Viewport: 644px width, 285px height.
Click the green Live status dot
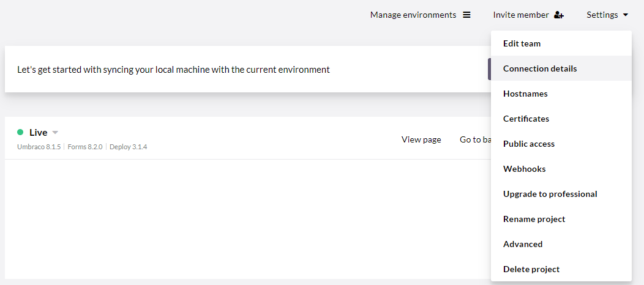coord(20,132)
